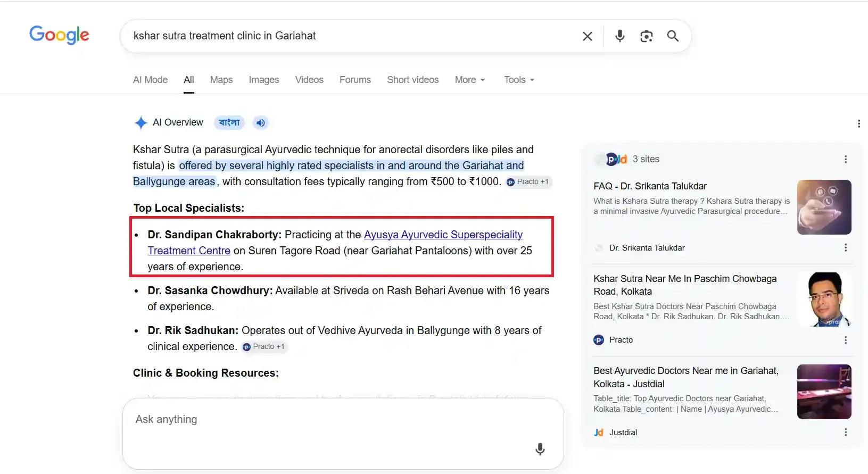The width and height of the screenshot is (868, 474).
Task: Play AI Overview audio with the speaker icon
Action: click(260, 123)
